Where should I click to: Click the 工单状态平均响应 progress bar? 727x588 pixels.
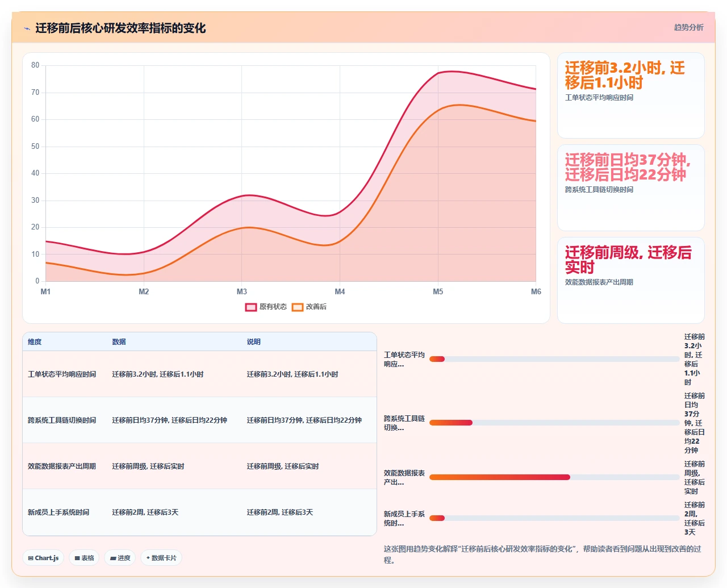(x=554, y=359)
